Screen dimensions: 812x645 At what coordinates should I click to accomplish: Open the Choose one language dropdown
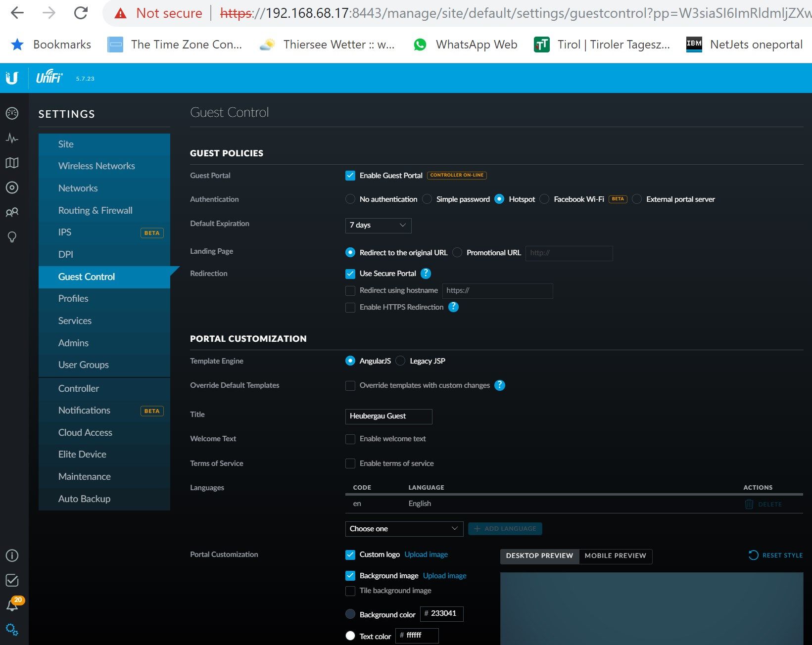(x=403, y=528)
